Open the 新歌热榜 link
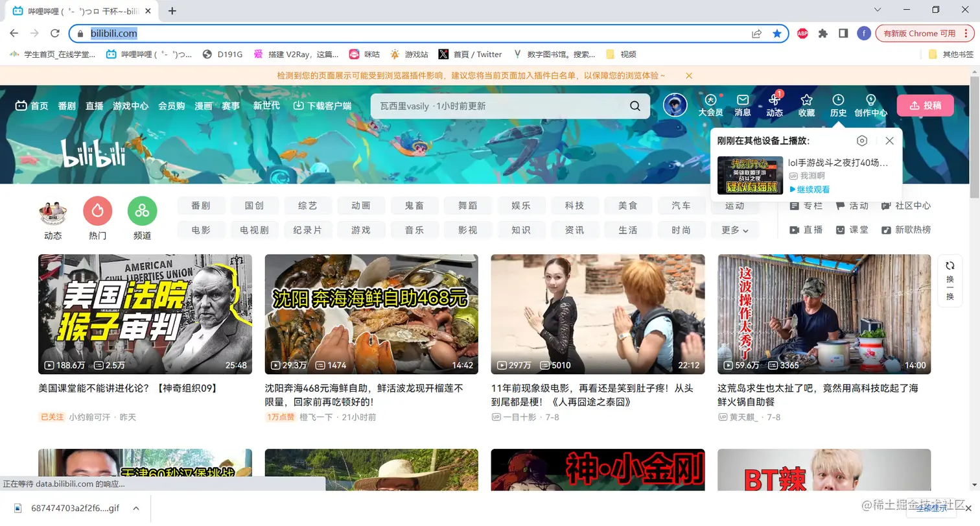 tap(906, 230)
